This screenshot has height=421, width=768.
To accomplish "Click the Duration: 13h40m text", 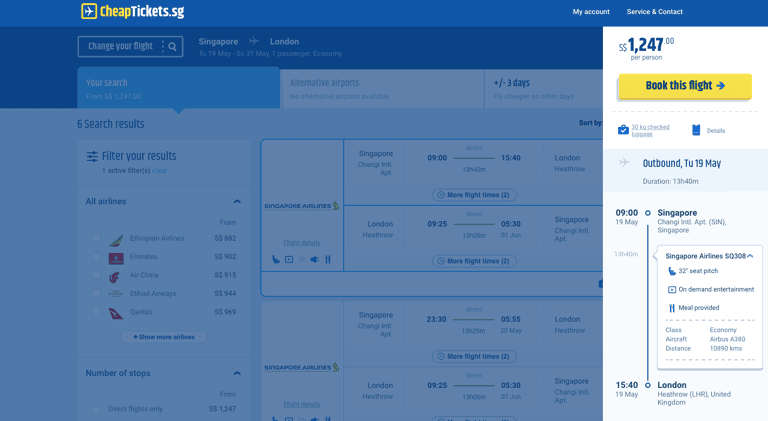I will click(671, 181).
